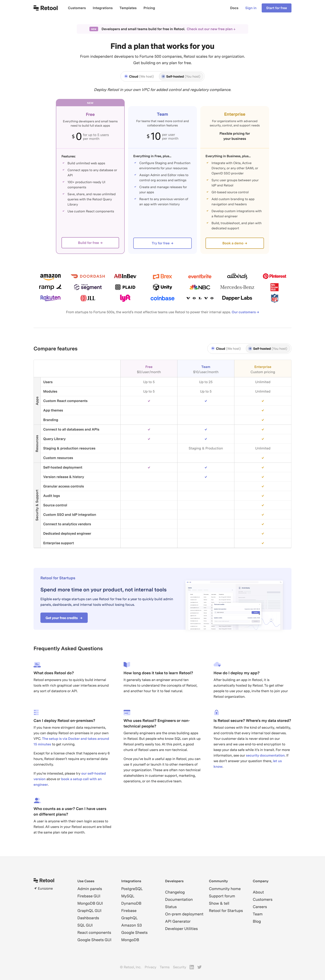Click the Start for free button
The height and width of the screenshot is (980, 325).
point(276,8)
